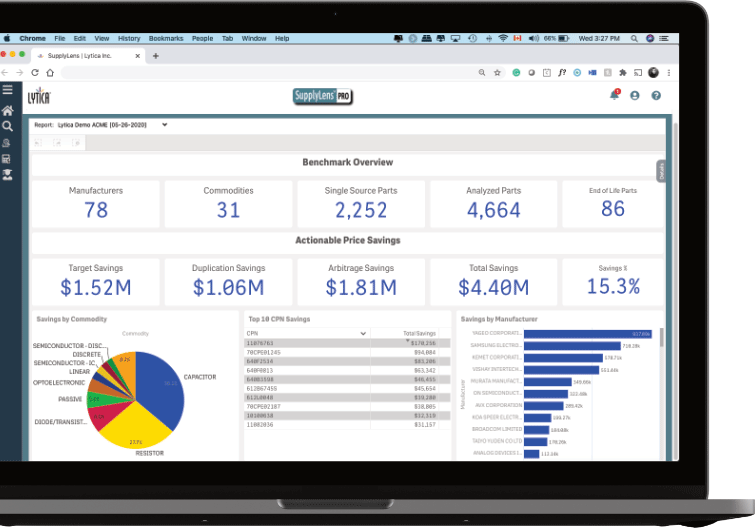Open the Window menu
This screenshot has height=528, width=756.
(x=254, y=38)
